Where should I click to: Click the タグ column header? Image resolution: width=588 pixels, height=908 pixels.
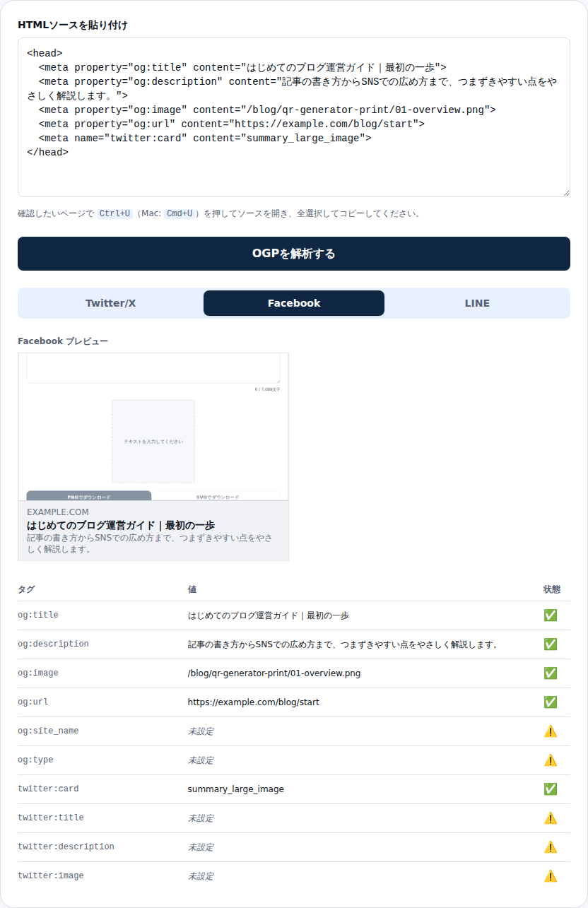coord(26,589)
